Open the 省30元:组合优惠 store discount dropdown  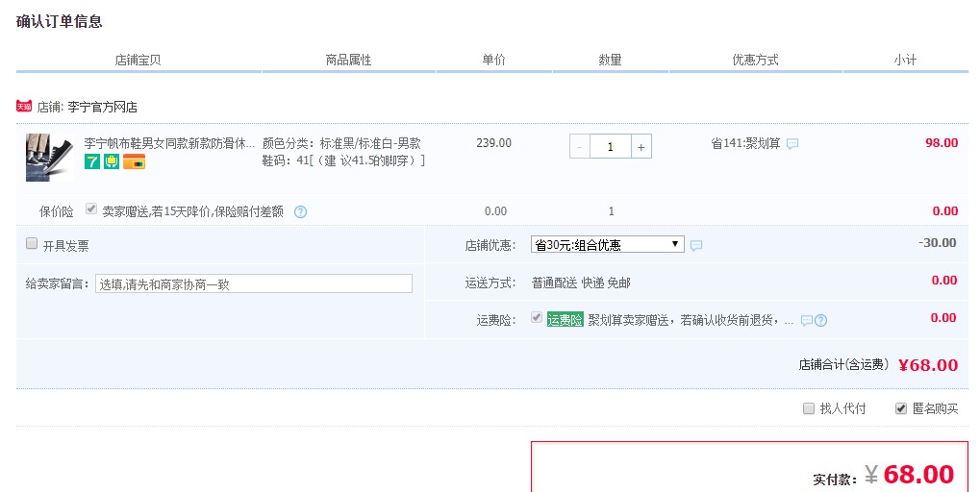point(608,244)
